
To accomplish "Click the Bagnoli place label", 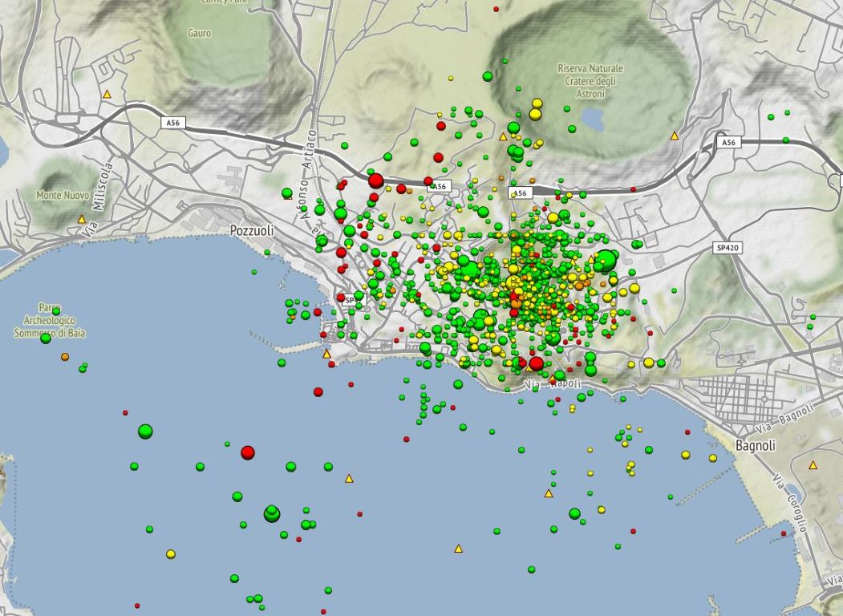I will 756,445.
